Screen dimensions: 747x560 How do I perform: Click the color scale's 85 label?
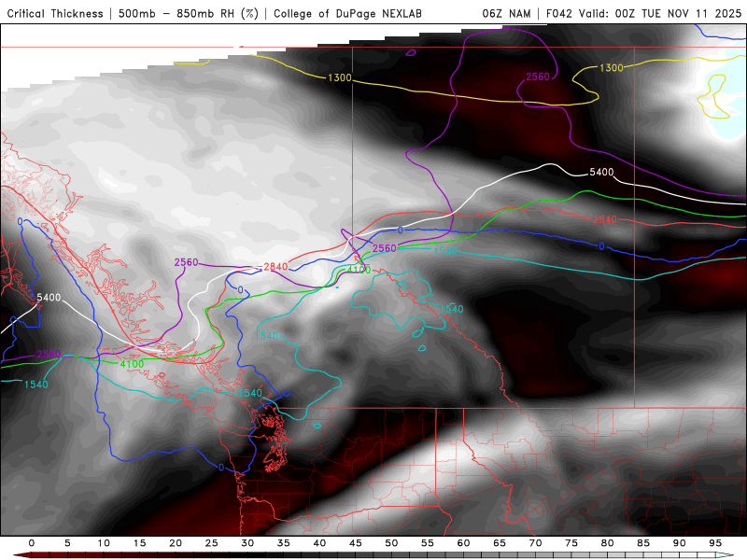tap(643, 543)
